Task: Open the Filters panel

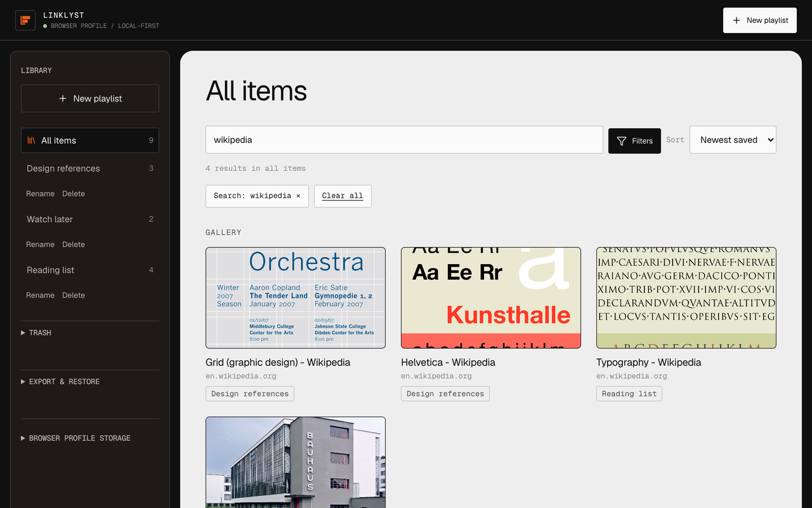Action: [634, 141]
